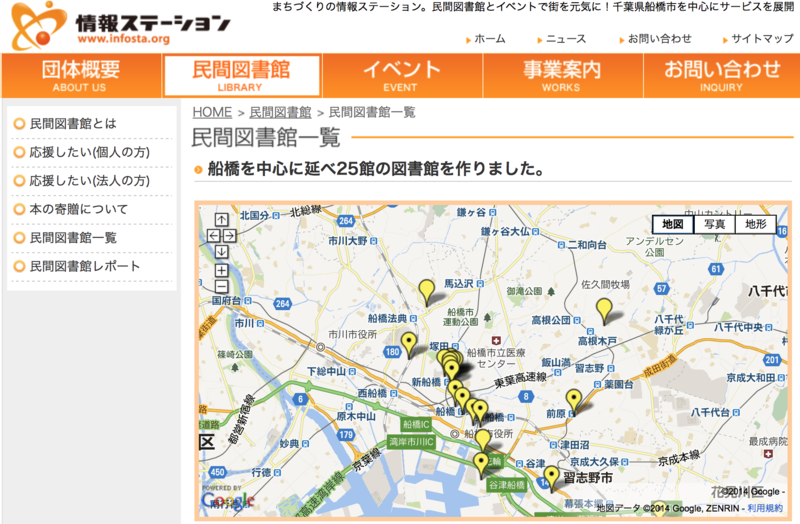Open the 事業案内 WORKS tab

tap(562, 76)
